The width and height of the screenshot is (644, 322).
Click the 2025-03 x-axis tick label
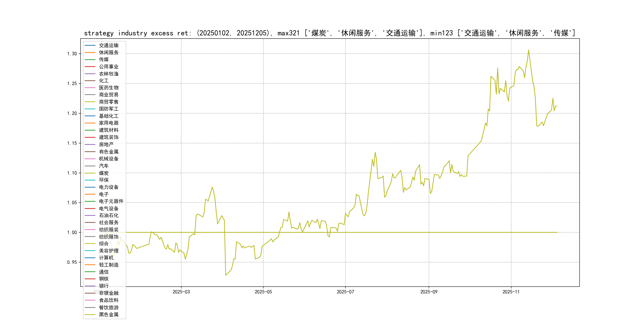181,292
